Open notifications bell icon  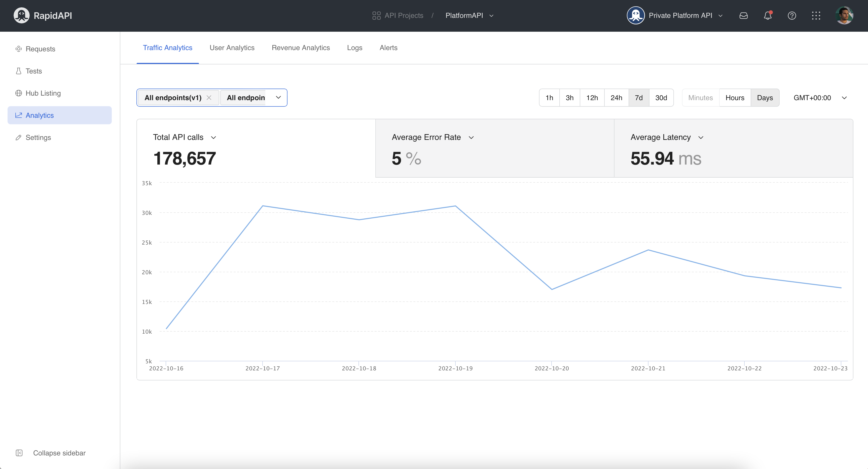coord(768,16)
